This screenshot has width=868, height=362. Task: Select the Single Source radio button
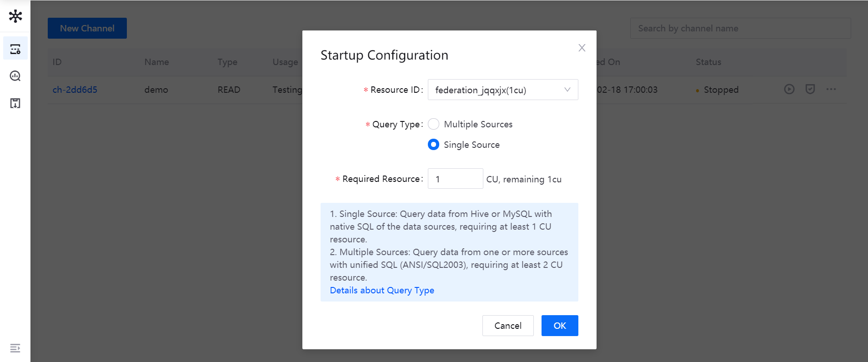pos(434,145)
